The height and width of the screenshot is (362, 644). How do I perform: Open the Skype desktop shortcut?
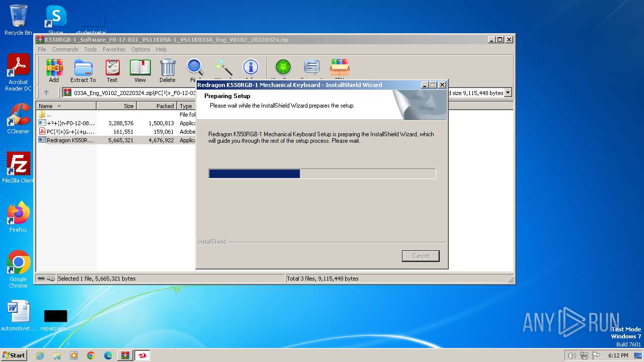click(55, 20)
